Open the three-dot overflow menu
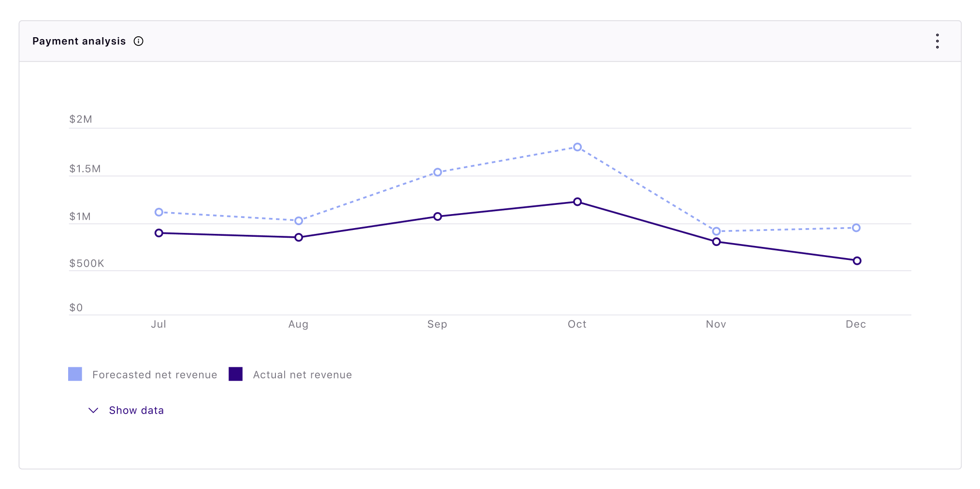 click(x=937, y=41)
